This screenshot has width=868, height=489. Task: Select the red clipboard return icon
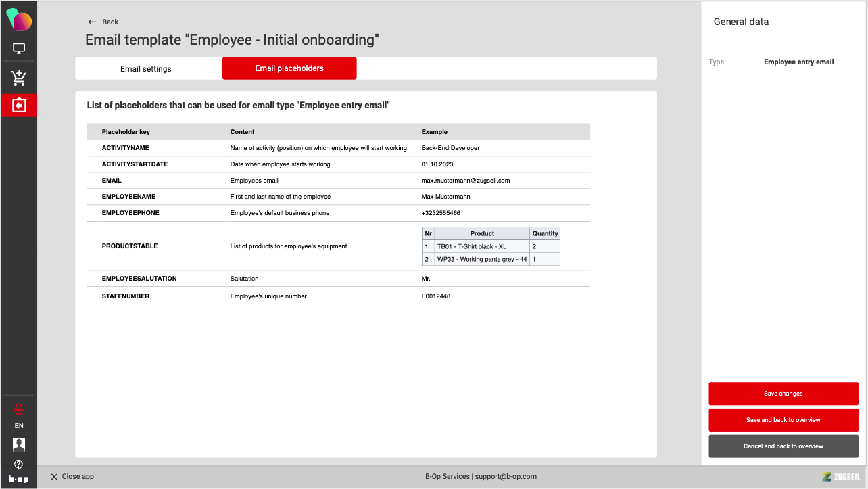(x=19, y=106)
